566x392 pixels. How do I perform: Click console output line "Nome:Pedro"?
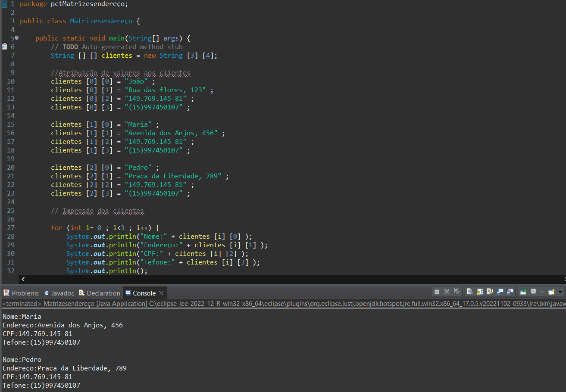[22, 359]
